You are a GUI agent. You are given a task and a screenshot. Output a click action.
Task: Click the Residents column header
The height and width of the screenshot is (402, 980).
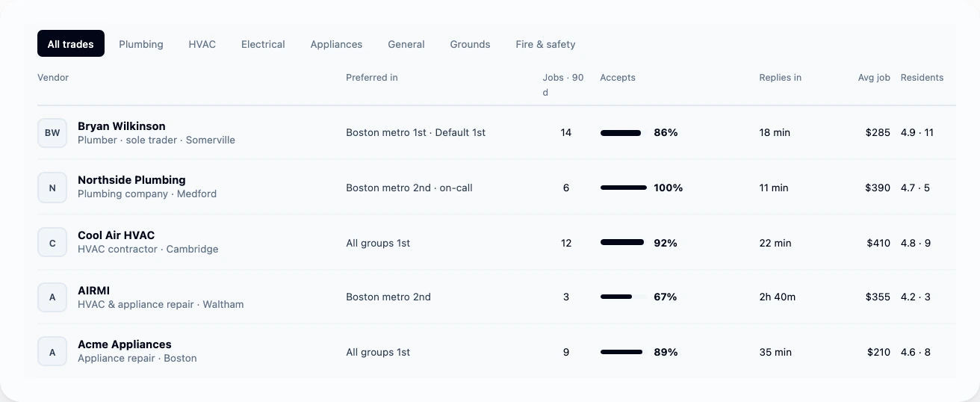pyautogui.click(x=922, y=78)
